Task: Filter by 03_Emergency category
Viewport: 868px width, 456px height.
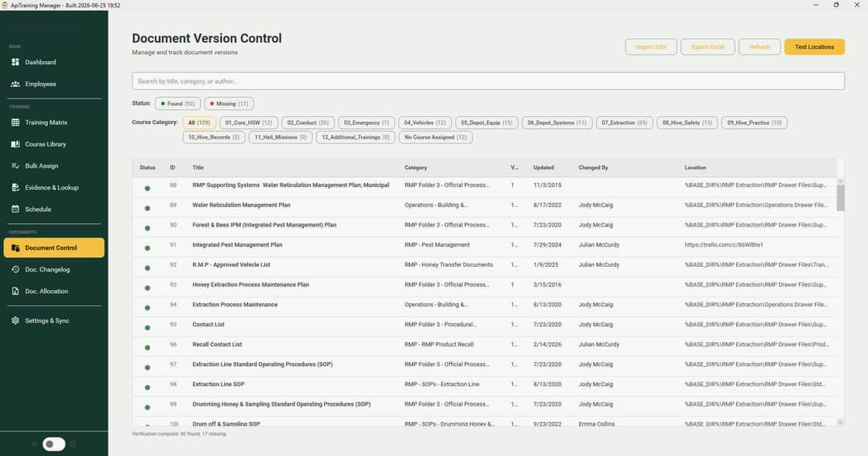Action: 367,123
